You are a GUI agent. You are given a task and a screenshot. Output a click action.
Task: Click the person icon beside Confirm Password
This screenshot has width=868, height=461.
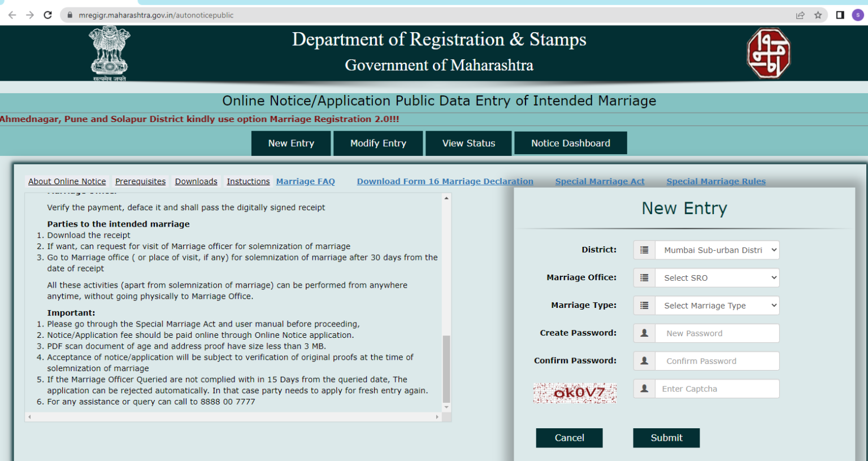coord(643,360)
